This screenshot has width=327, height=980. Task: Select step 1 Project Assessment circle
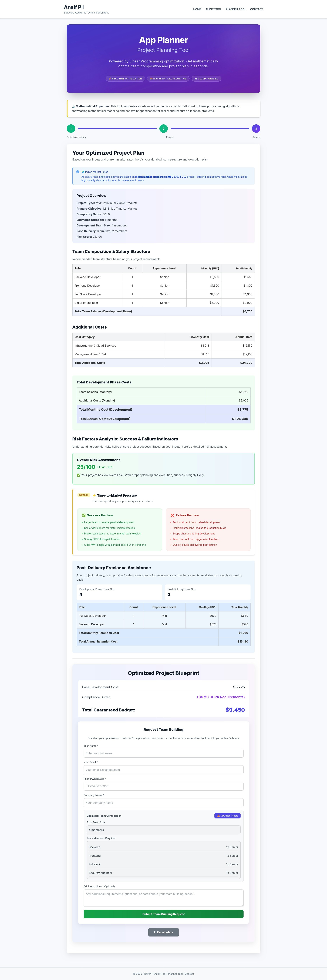pos(71,129)
